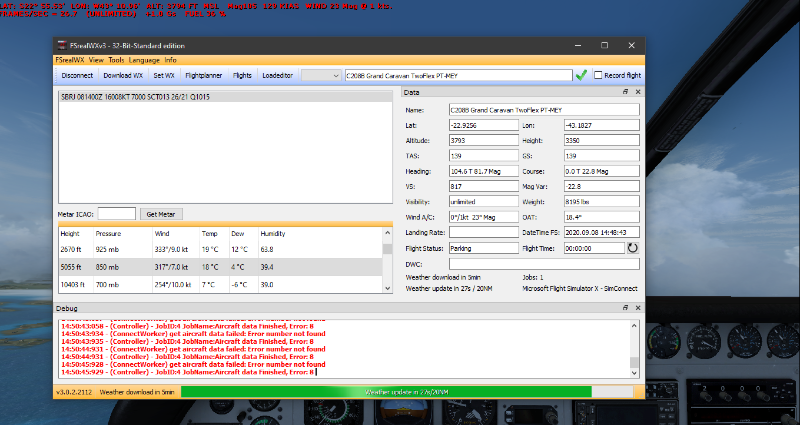The image size is (800, 425).
Task: Select the 2670 ft weather row
Action: [220, 249]
